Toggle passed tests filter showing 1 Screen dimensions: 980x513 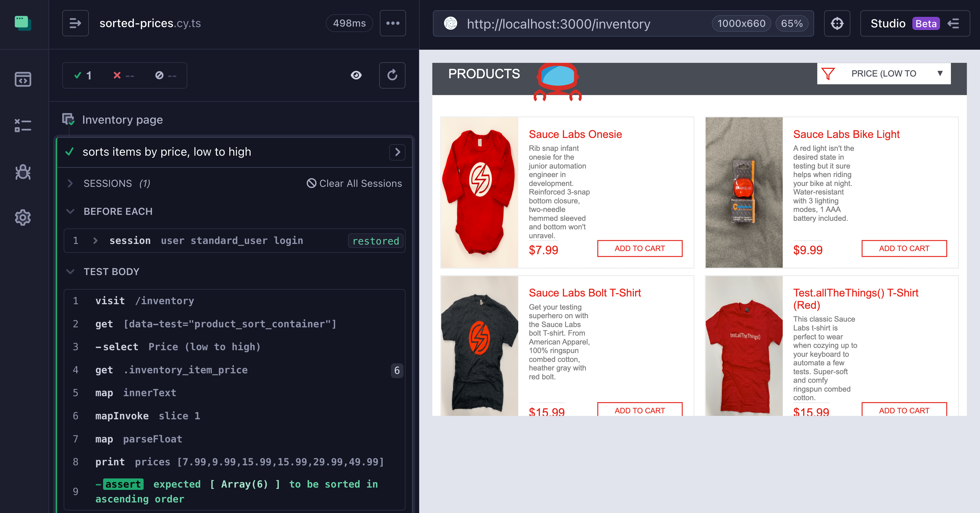click(x=83, y=75)
